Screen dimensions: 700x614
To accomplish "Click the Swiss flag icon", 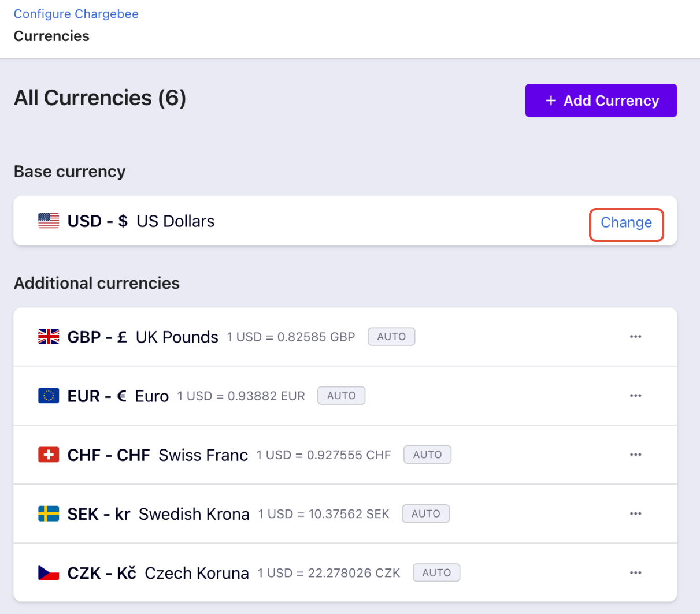I will tap(49, 455).
